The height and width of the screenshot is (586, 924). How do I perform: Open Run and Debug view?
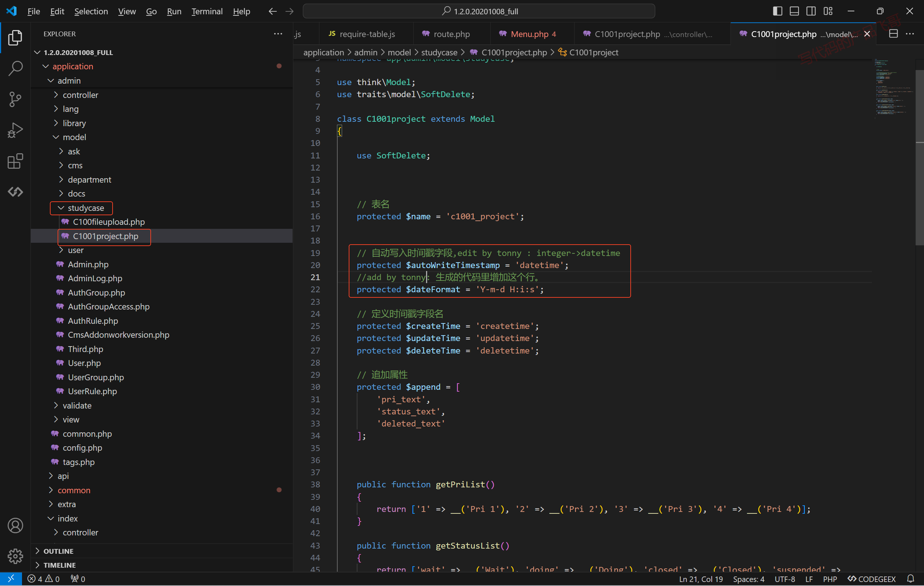coord(15,130)
